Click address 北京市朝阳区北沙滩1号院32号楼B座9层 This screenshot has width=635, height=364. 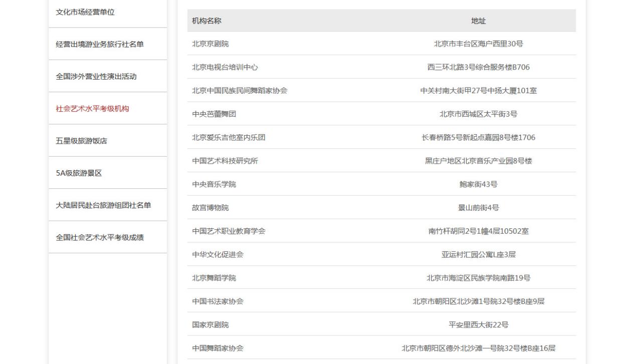coord(478,301)
